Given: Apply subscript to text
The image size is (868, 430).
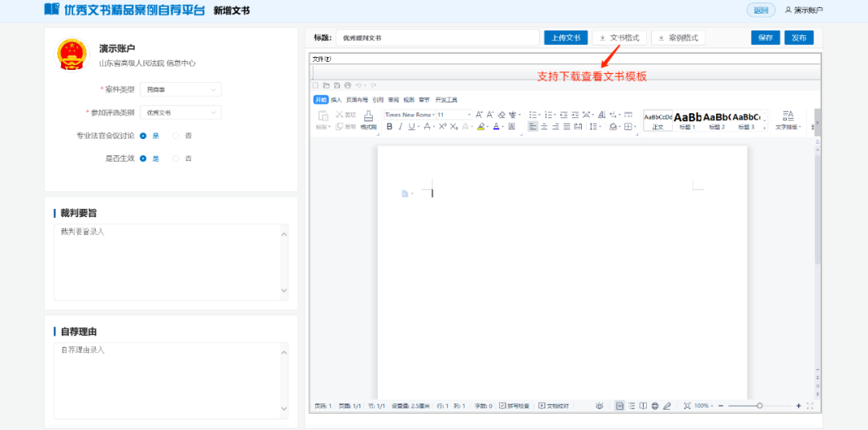Looking at the screenshot, I should pos(454,126).
